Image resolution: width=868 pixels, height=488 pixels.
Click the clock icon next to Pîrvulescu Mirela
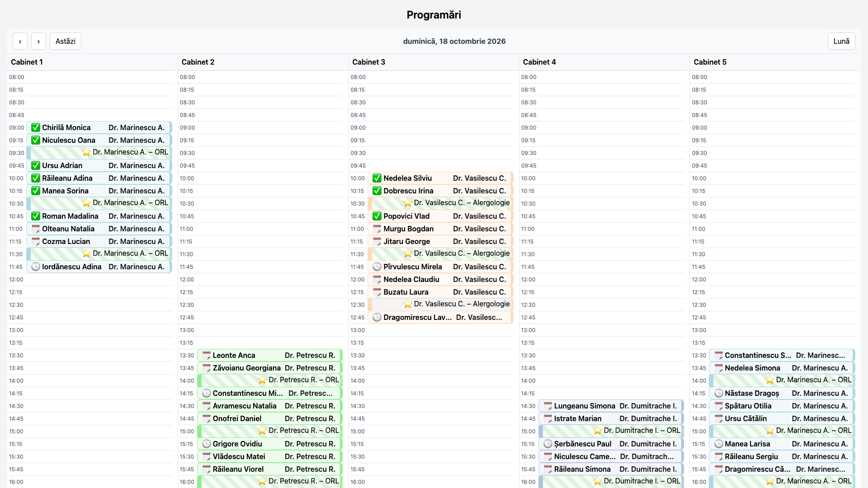377,267
